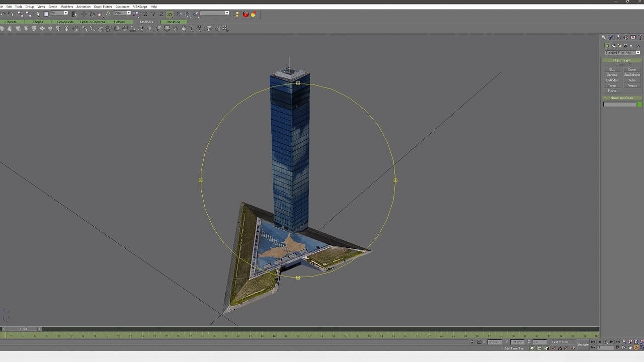This screenshot has height=362, width=644.
Task: Collapse the Object Type rollout
Action: pyautogui.click(x=622, y=60)
